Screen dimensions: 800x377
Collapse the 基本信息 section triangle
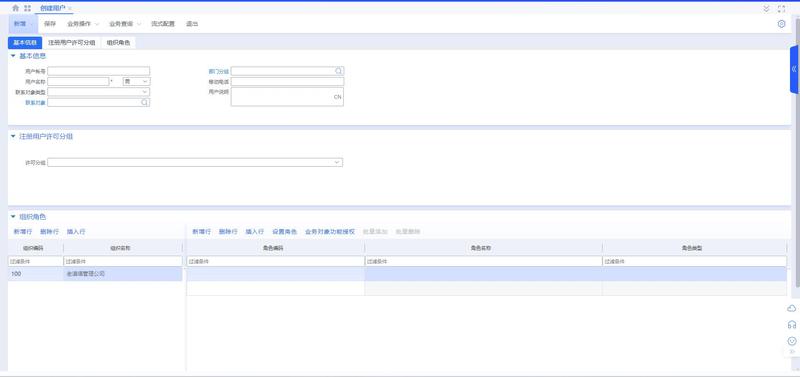click(13, 56)
